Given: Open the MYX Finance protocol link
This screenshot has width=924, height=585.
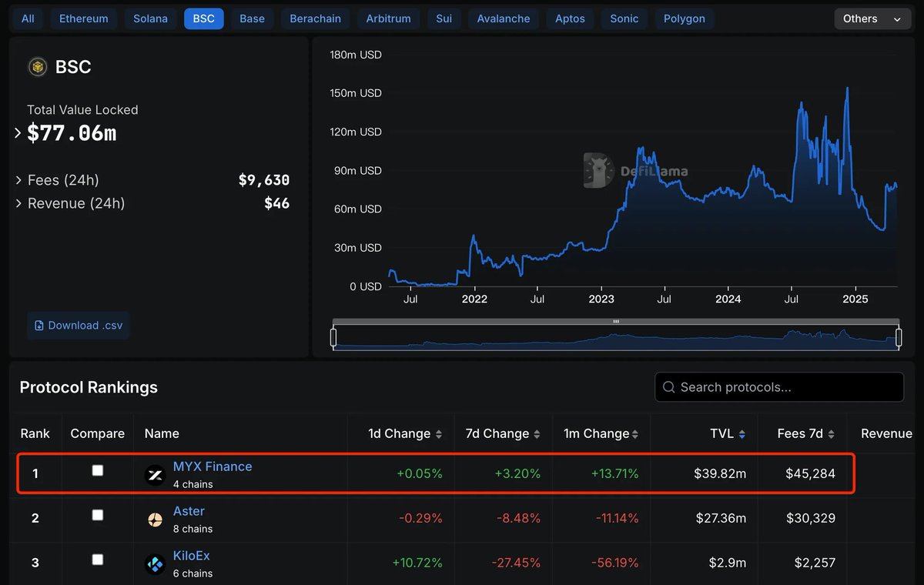Looking at the screenshot, I should coord(213,466).
